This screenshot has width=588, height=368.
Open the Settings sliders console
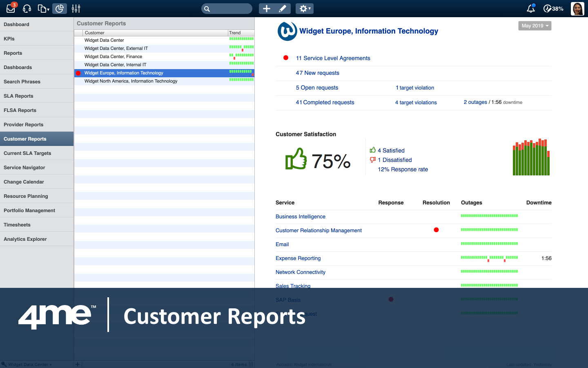(76, 9)
